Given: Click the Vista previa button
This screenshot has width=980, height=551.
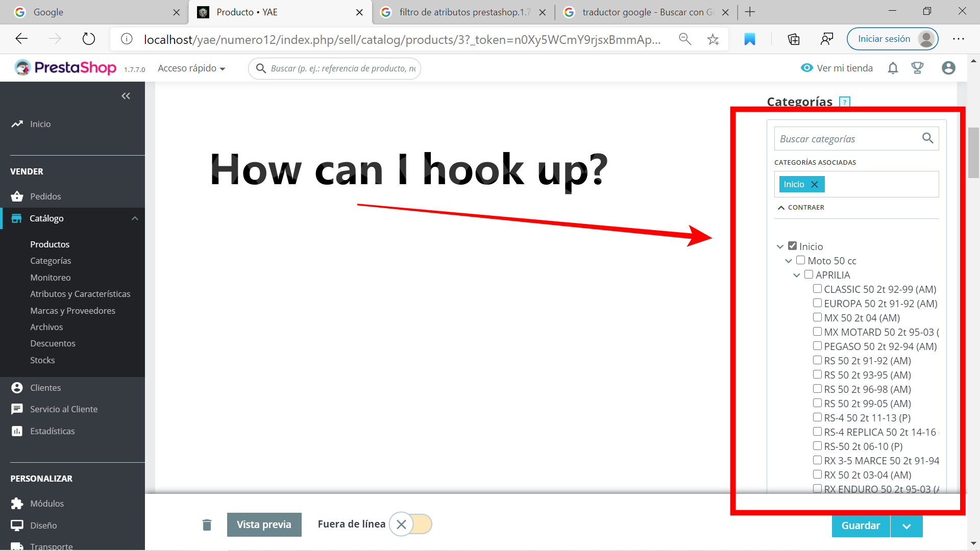Looking at the screenshot, I should click(264, 524).
